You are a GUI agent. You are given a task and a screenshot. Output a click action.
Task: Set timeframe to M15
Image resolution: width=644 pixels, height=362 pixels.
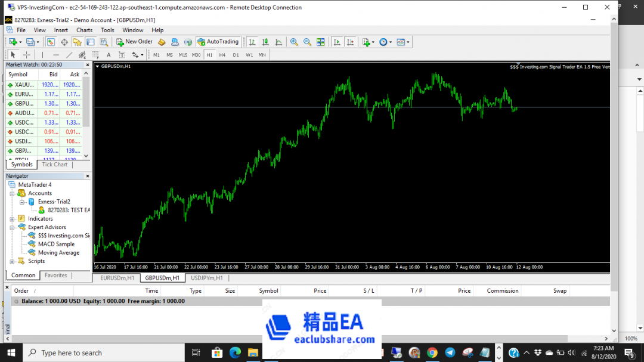183,55
